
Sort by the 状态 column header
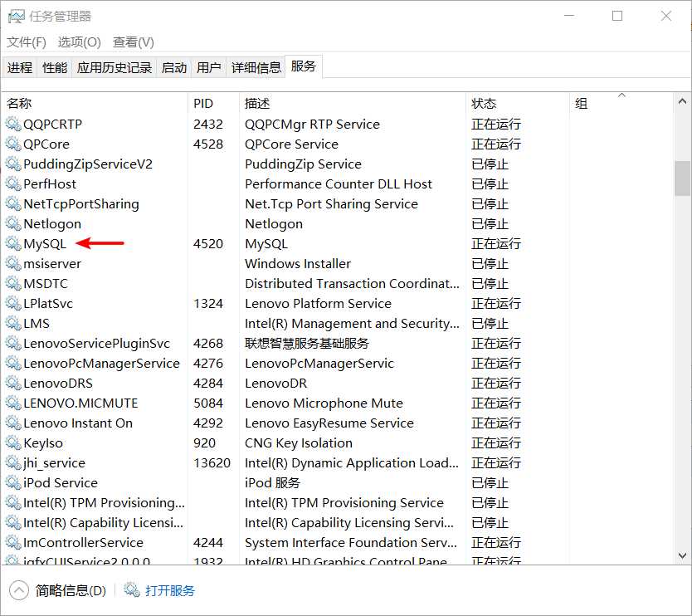pos(518,103)
